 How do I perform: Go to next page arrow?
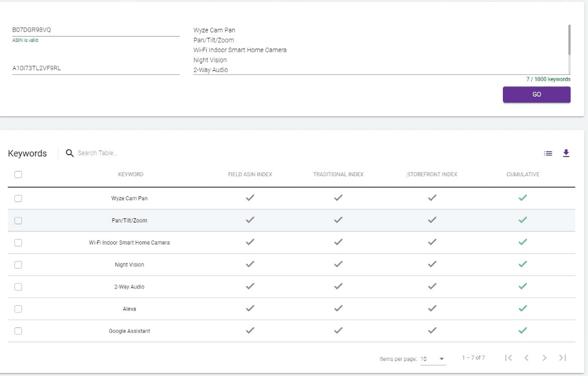pyautogui.click(x=544, y=358)
